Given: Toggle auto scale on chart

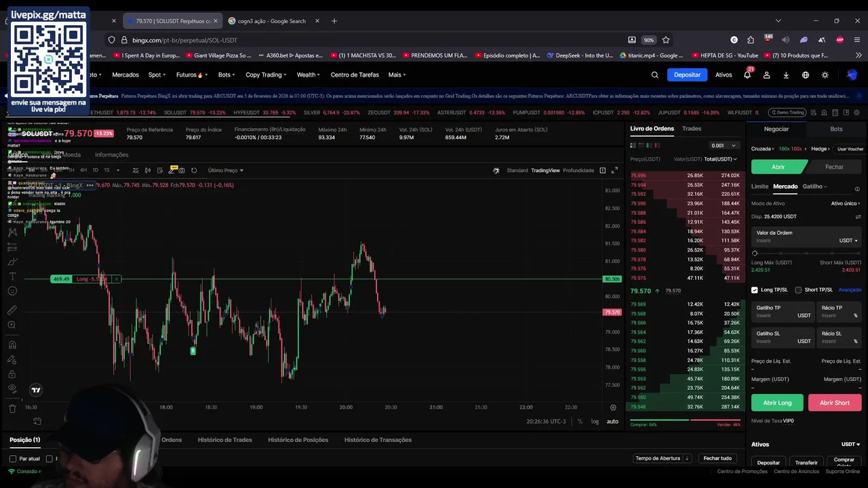Looking at the screenshot, I should 612,422.
